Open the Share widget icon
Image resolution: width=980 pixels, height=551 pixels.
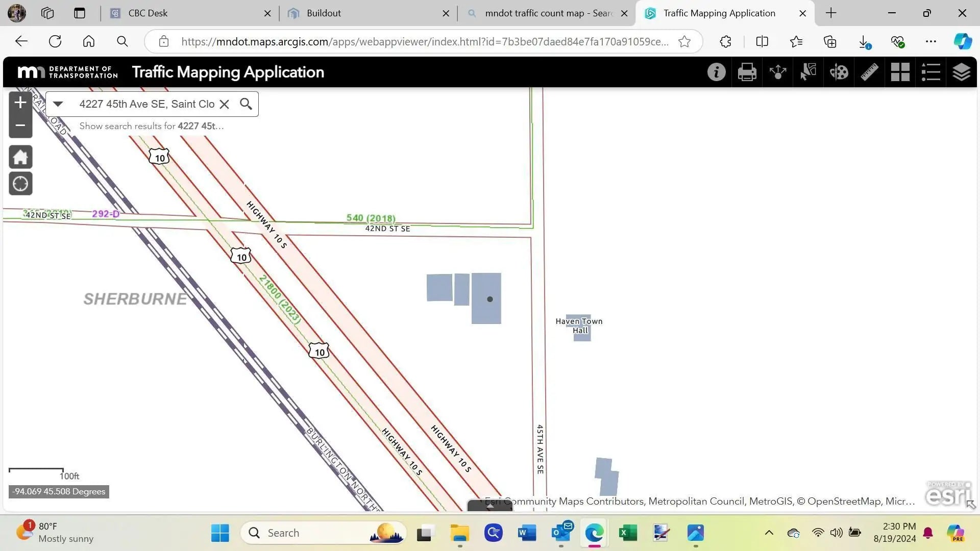tap(777, 72)
